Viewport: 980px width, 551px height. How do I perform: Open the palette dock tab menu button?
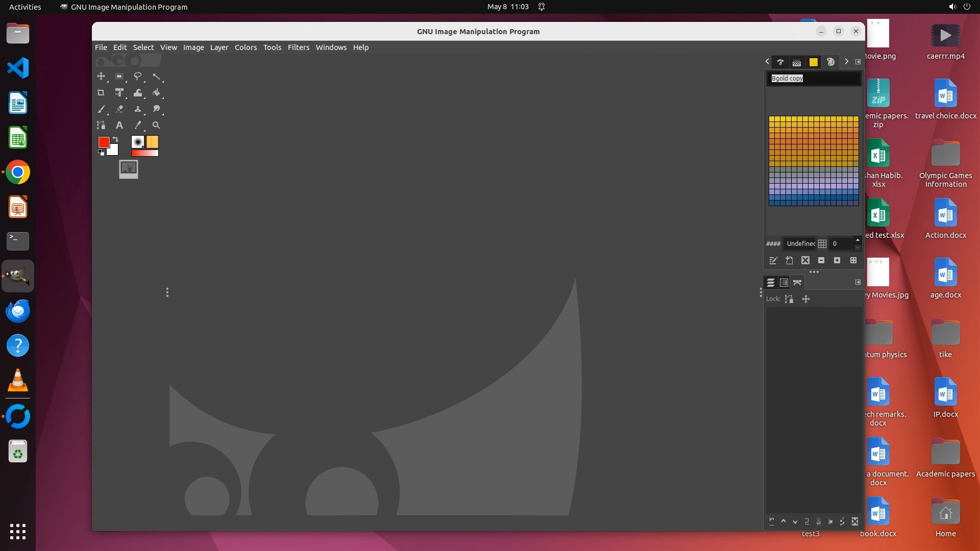[x=858, y=62]
